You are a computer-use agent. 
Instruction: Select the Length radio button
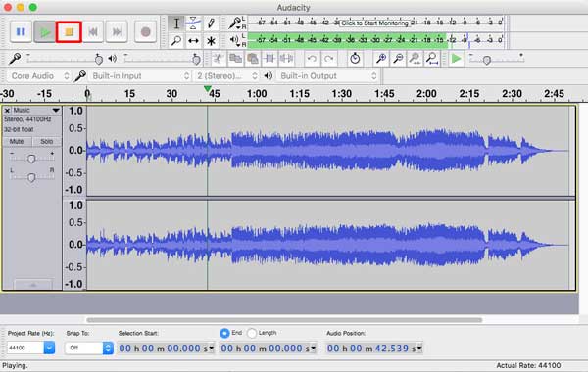[x=252, y=333]
